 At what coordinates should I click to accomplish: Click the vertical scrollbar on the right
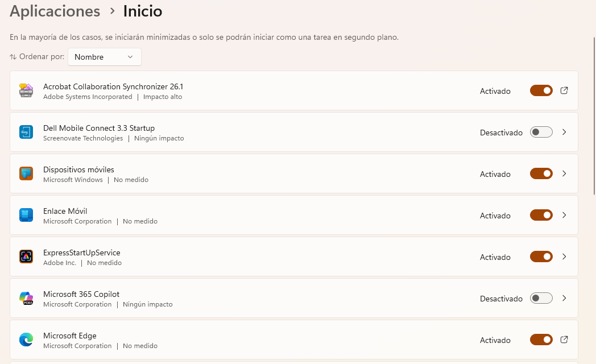coord(594,116)
